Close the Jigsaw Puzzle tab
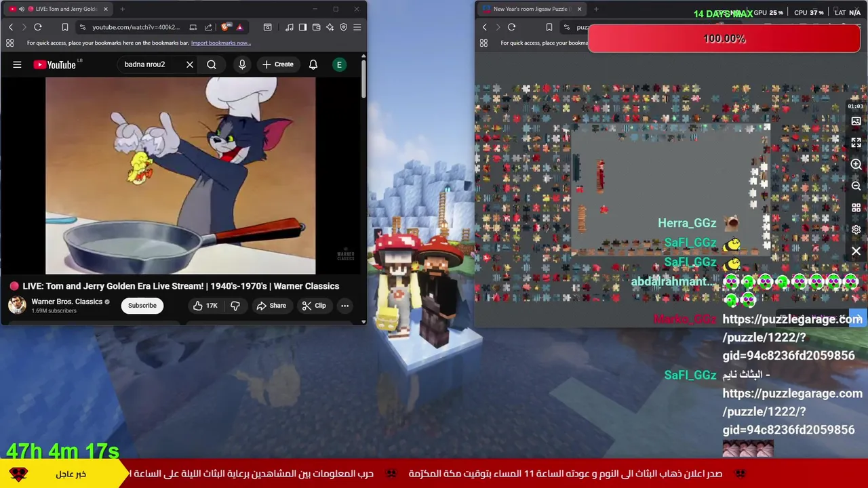The image size is (868, 488). [579, 9]
